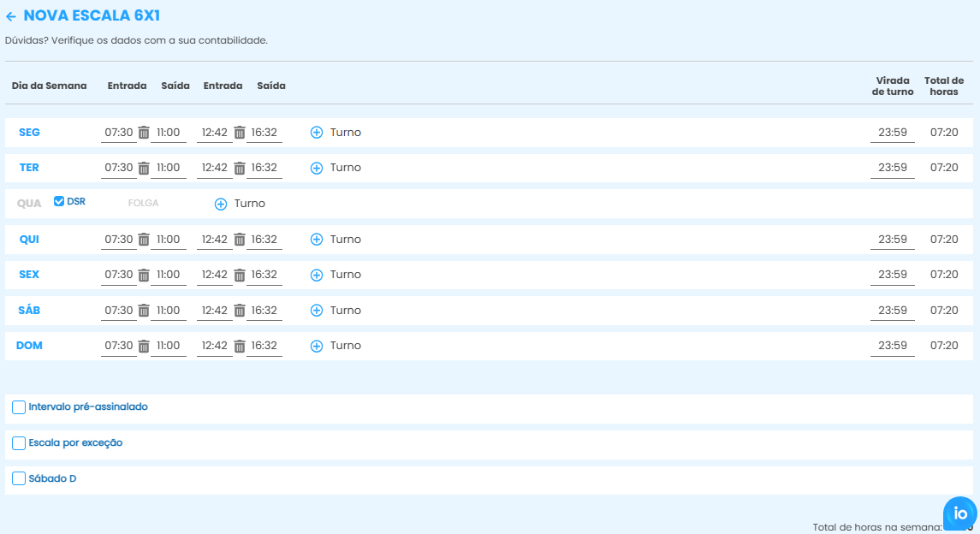Viewport: 980px width, 534px height.
Task: Tick the Sábado D checkbox
Action: tap(19, 478)
